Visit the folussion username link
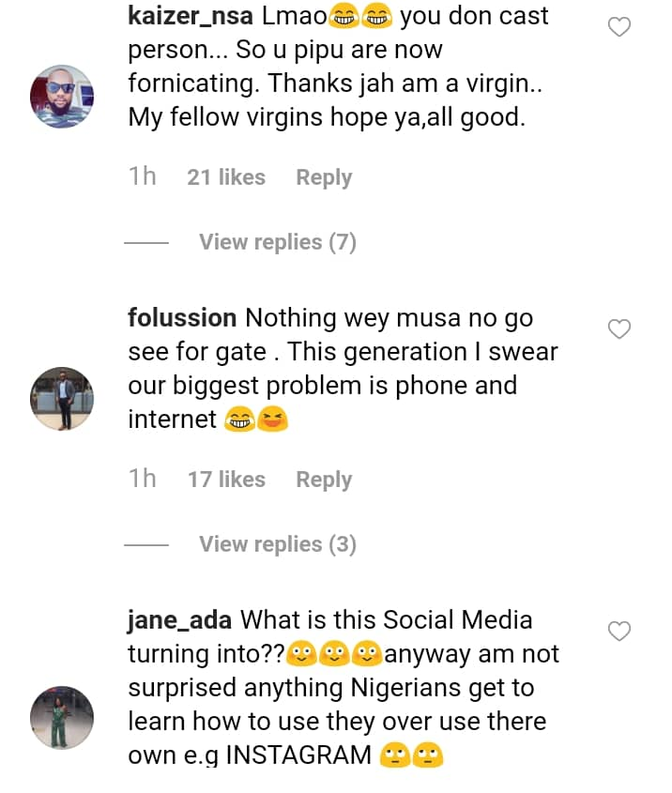 click(182, 318)
